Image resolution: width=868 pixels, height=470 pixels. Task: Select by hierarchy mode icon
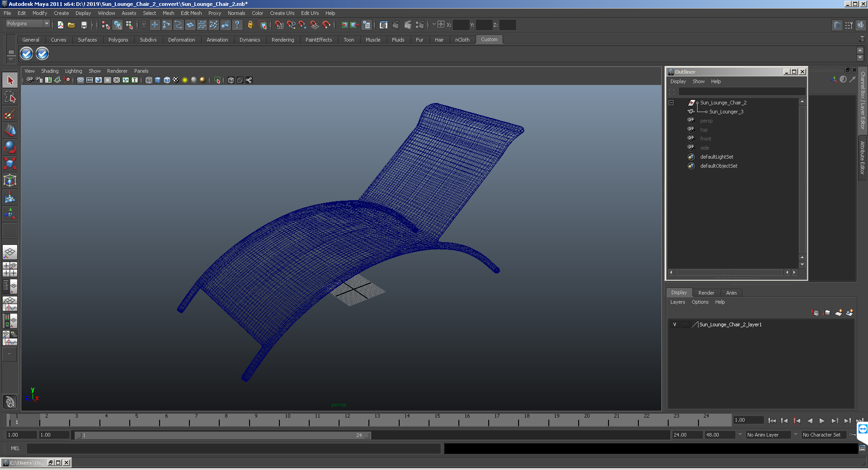[x=105, y=25]
